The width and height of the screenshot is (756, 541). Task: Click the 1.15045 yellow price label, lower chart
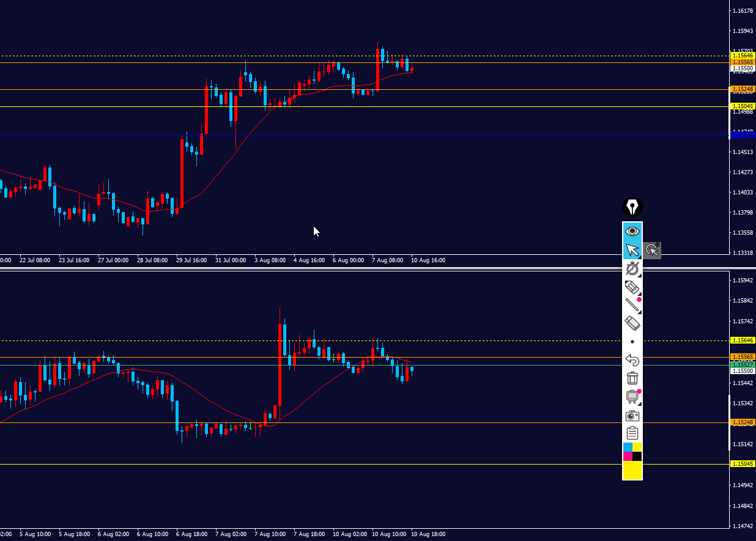pos(743,464)
